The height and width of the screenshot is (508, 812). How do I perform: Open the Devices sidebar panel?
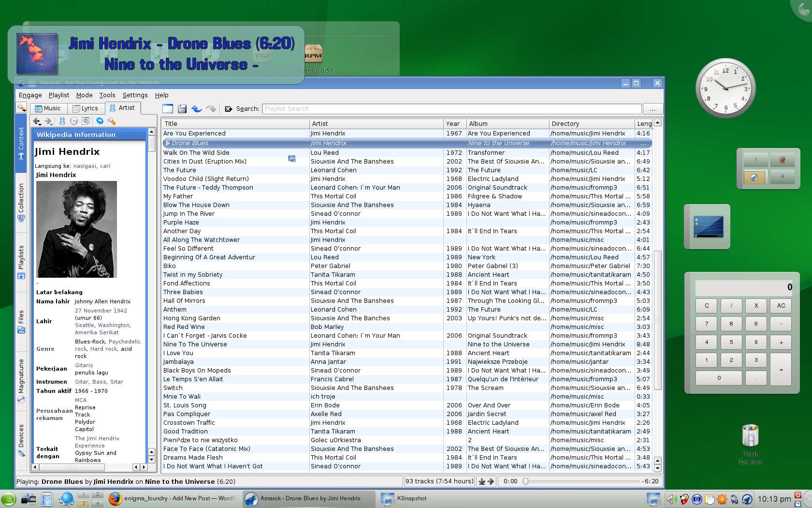coord(21,440)
